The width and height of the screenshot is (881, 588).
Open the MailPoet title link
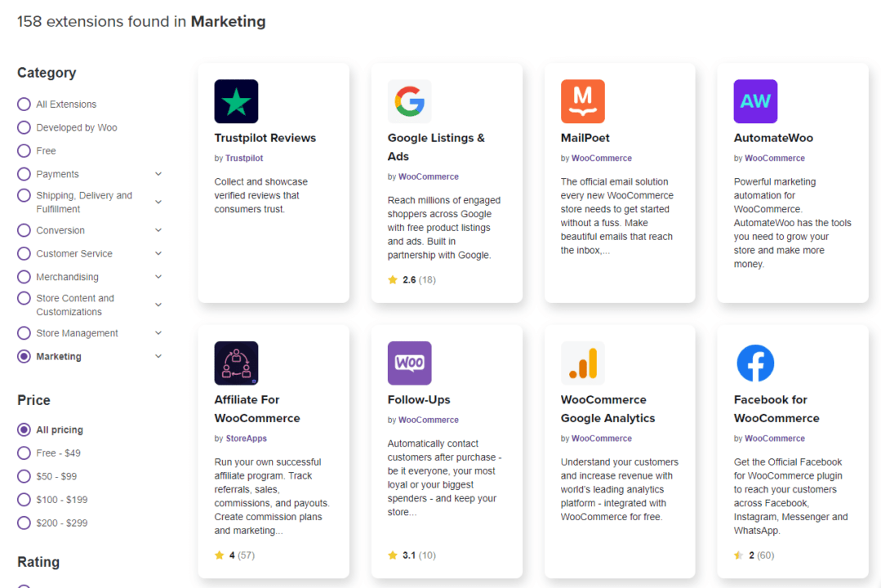[585, 137]
